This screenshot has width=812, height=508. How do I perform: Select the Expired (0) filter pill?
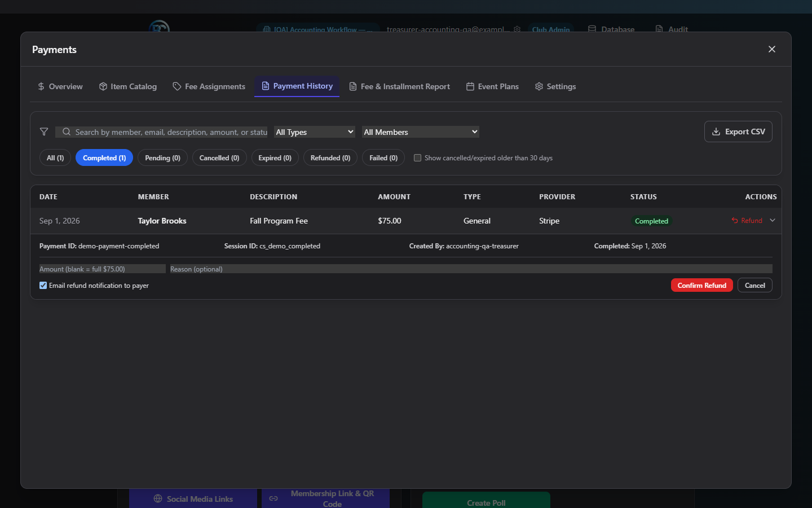[275, 158]
